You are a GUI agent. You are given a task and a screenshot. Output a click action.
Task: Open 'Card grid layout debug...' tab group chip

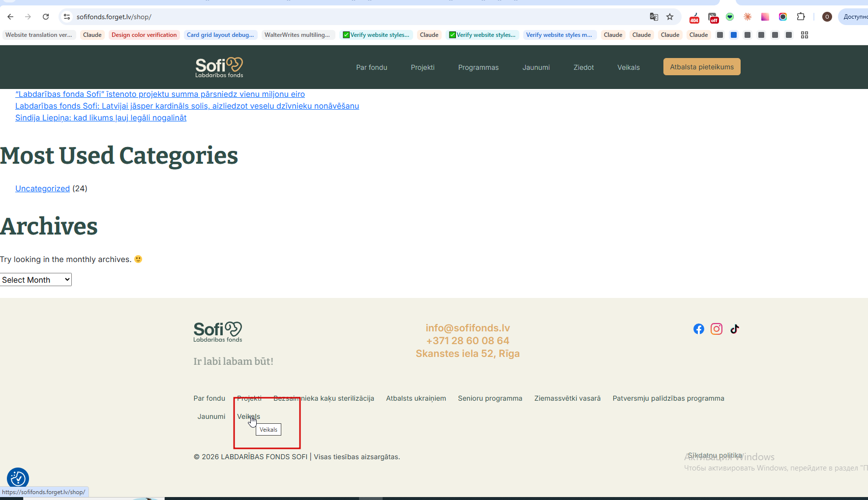point(220,35)
